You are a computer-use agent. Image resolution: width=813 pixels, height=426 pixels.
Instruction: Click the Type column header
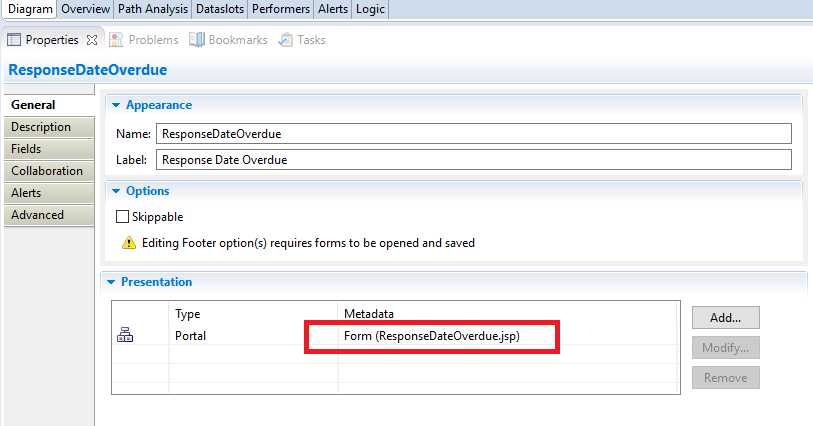point(188,314)
